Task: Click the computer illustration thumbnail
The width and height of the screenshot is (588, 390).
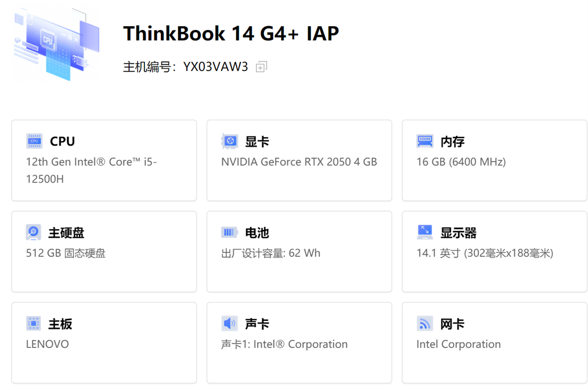Action: [57, 44]
